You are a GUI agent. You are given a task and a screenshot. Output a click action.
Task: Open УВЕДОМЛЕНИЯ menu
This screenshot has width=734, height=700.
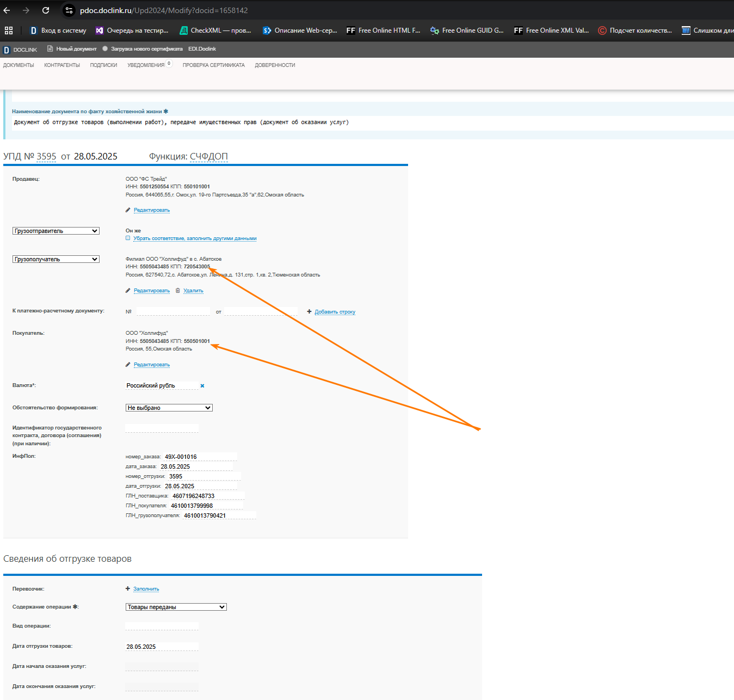[x=146, y=65]
